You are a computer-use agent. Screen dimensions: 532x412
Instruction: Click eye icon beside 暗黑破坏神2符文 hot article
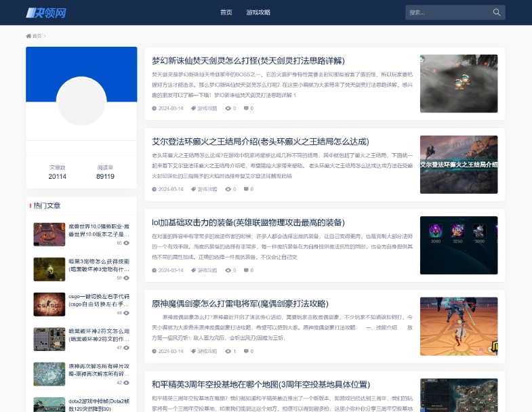click(x=126, y=348)
